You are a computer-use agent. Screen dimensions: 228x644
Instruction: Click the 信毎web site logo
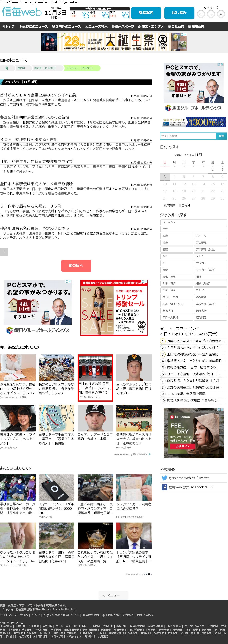(x=21, y=12)
